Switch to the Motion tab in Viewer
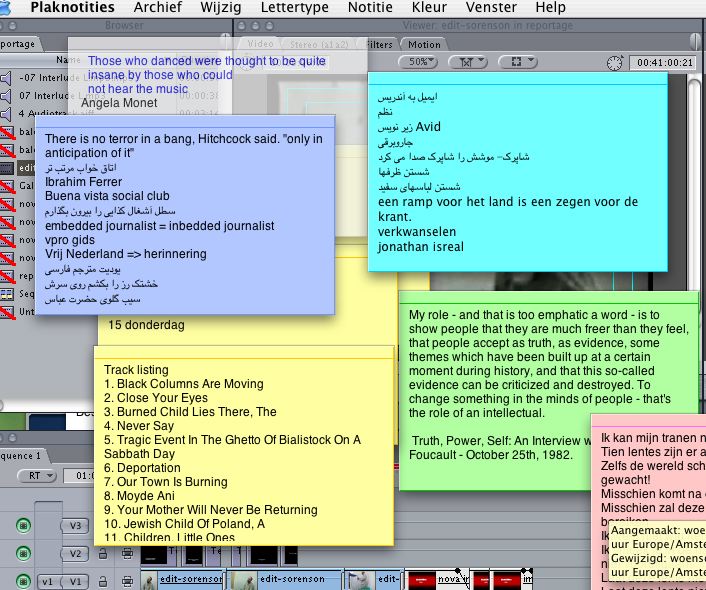Viewport: 706px width, 590px height. tap(424, 45)
